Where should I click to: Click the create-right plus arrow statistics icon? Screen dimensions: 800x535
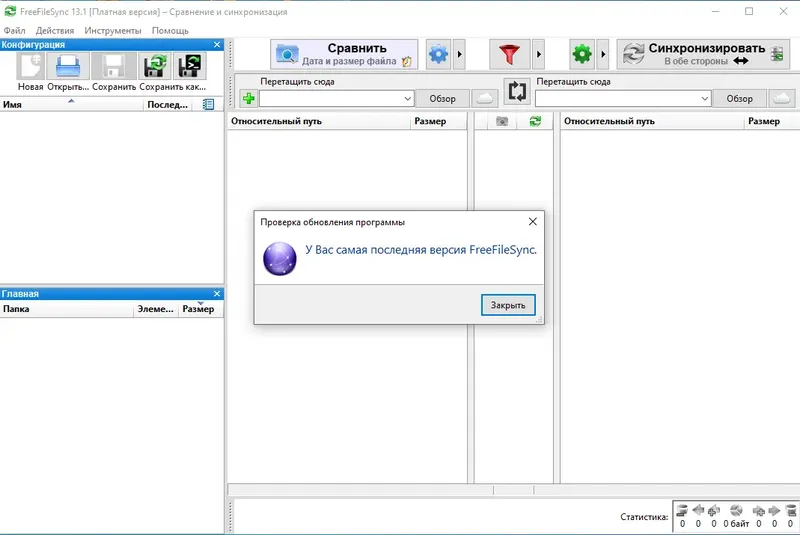[x=759, y=510]
